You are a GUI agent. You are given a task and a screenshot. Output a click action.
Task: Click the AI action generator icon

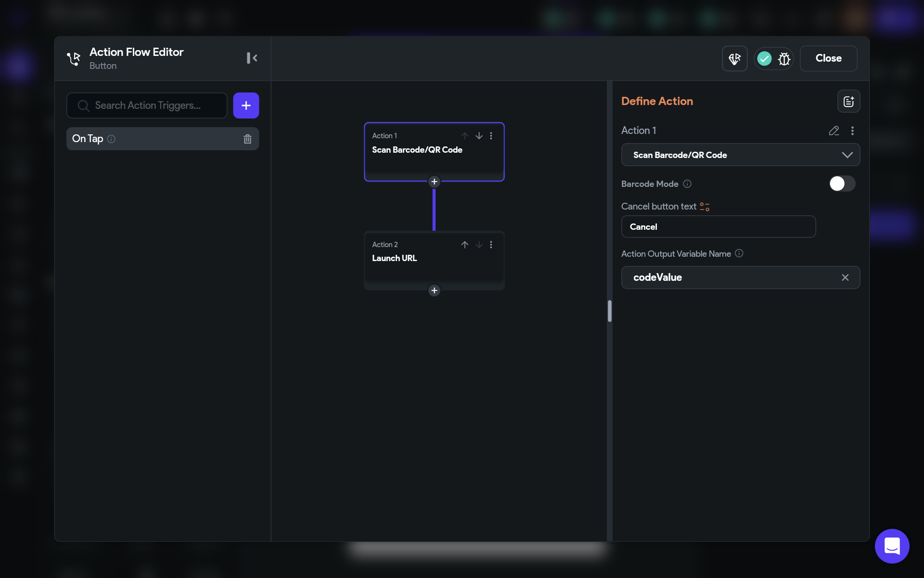pos(734,59)
